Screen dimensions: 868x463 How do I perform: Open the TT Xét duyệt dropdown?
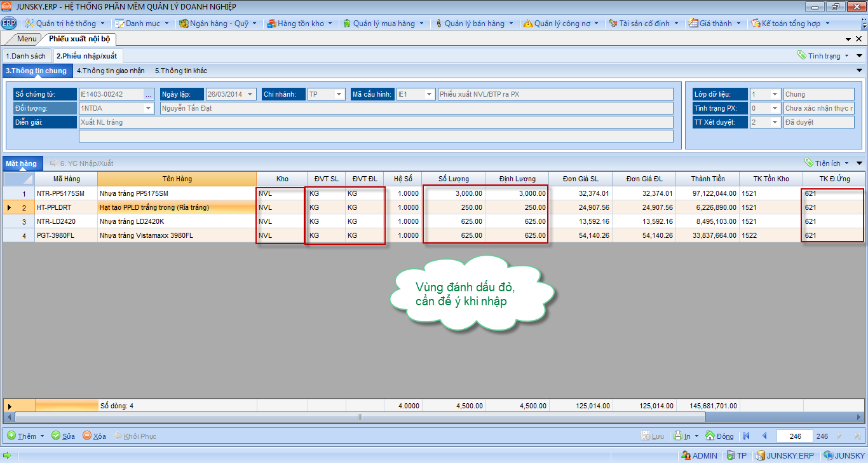(774, 122)
